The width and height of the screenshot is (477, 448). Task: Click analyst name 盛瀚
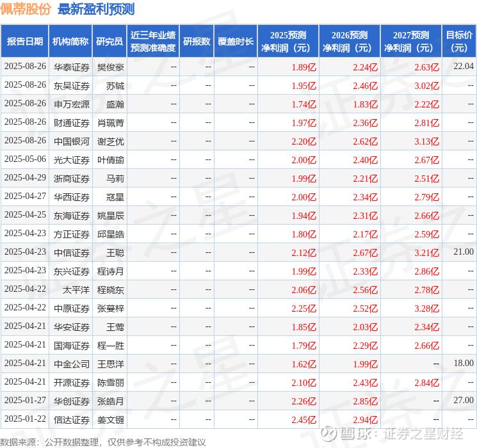(115, 104)
